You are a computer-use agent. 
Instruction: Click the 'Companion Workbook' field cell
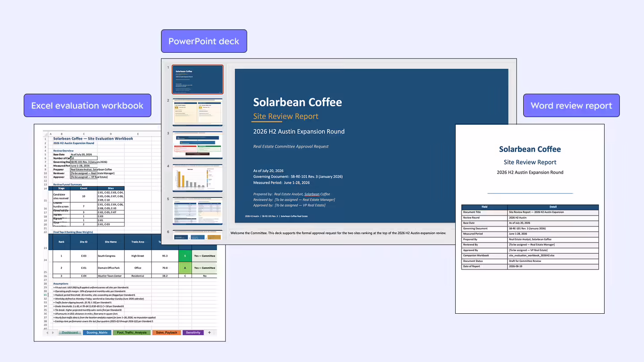coord(484,256)
